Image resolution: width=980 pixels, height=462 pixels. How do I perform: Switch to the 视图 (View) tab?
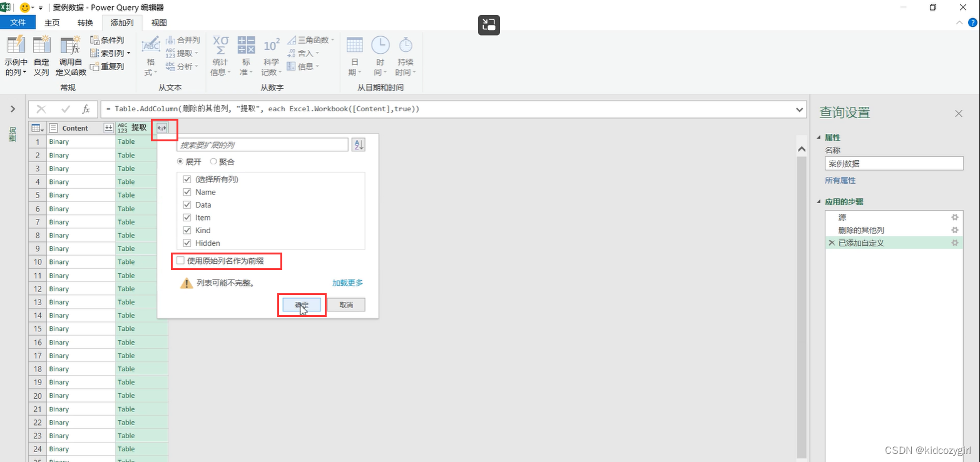159,23
